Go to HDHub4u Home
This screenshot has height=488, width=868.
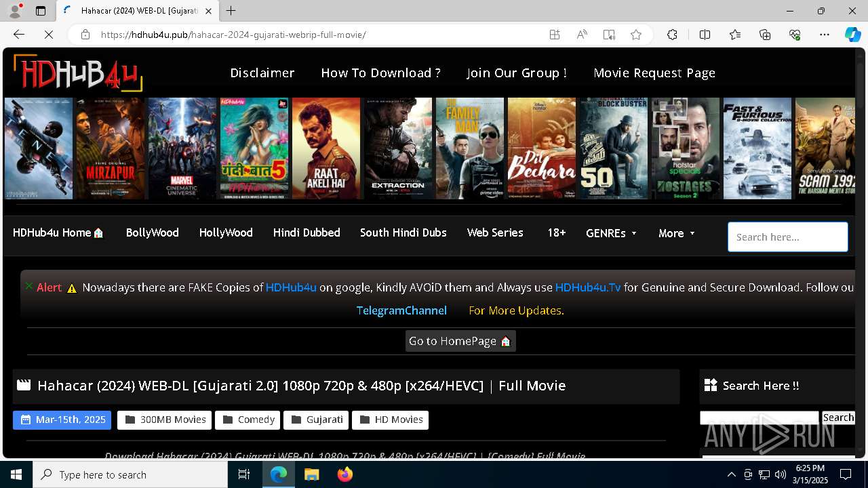[58, 232]
